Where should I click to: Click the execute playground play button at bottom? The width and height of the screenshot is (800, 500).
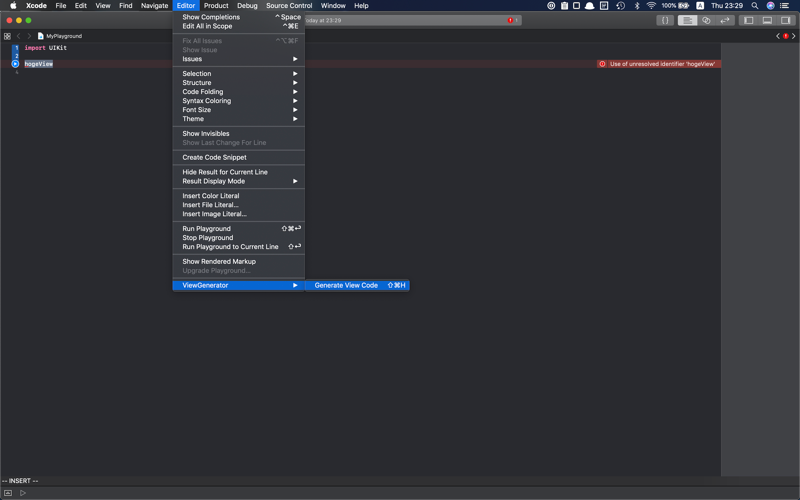coord(23,493)
